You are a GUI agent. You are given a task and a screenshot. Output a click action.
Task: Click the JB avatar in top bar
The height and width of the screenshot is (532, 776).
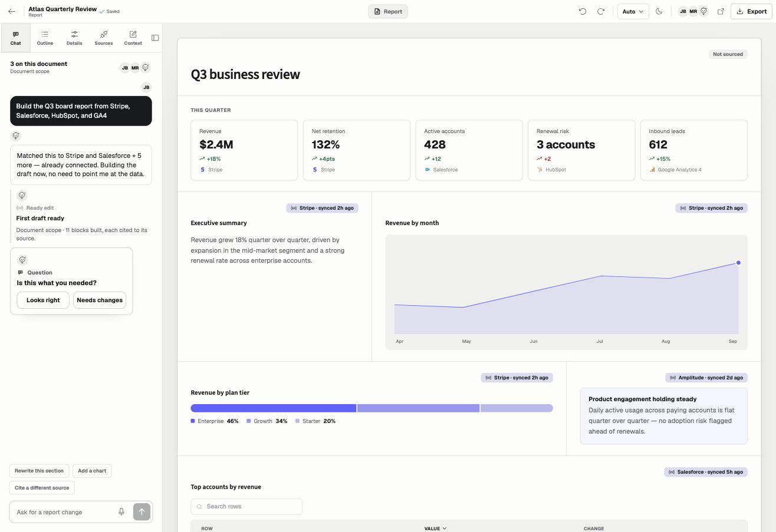click(683, 11)
